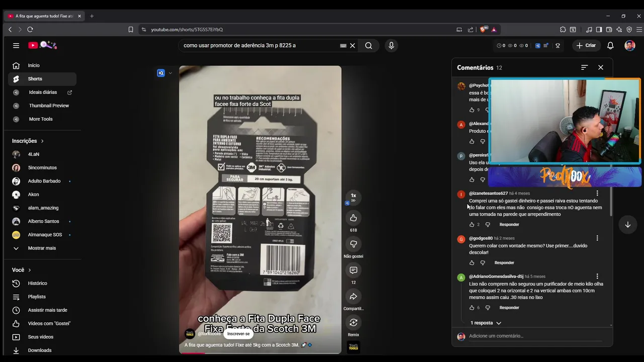Open Brave Wallet icon
This screenshot has width=644, height=362.
(x=609, y=30)
